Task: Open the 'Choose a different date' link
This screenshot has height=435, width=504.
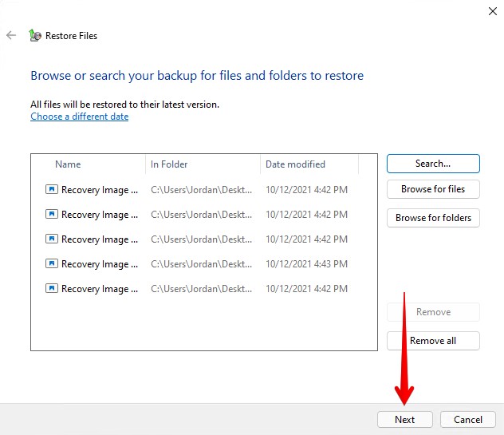Action: coord(79,117)
